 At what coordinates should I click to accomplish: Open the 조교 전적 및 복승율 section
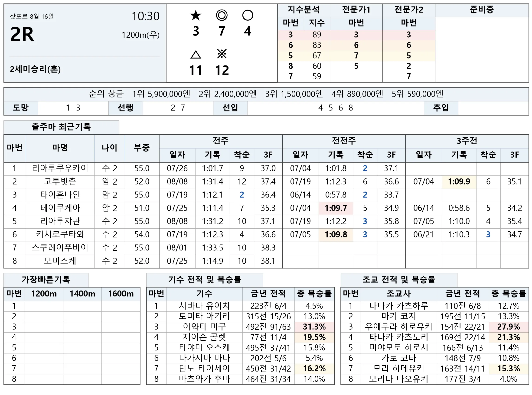pos(399,279)
